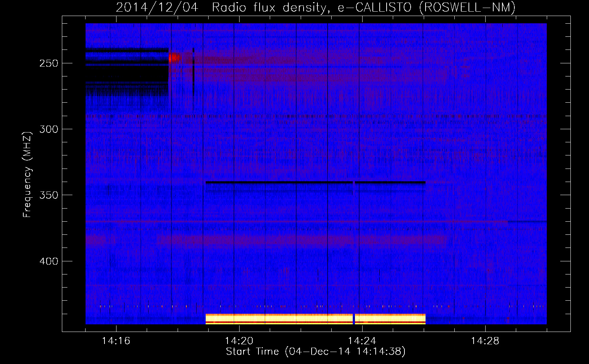Click the black horizontal line near 340 MHz
The width and height of the screenshot is (589, 364).
pos(315,182)
